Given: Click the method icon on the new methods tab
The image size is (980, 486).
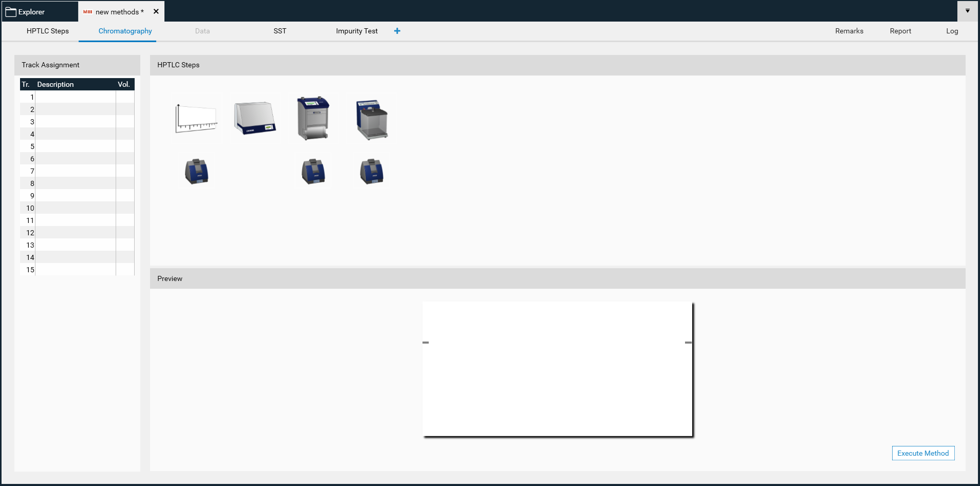Looking at the screenshot, I should (x=88, y=11).
